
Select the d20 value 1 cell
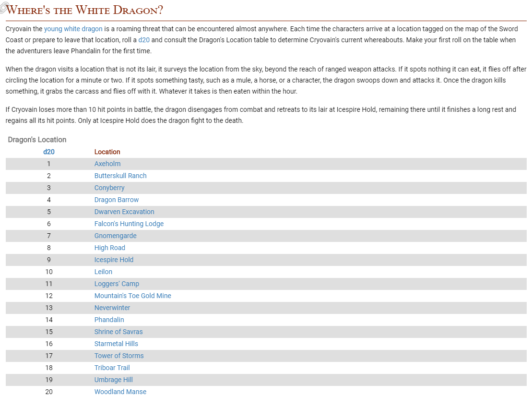pos(49,164)
